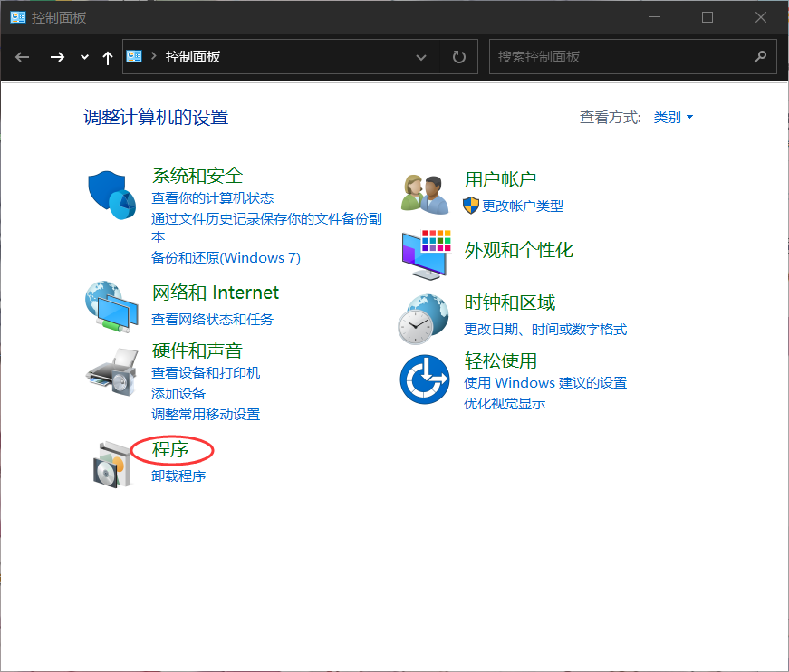
Task: Open the 时钟和区域 clock globe icon
Action: pos(423,319)
